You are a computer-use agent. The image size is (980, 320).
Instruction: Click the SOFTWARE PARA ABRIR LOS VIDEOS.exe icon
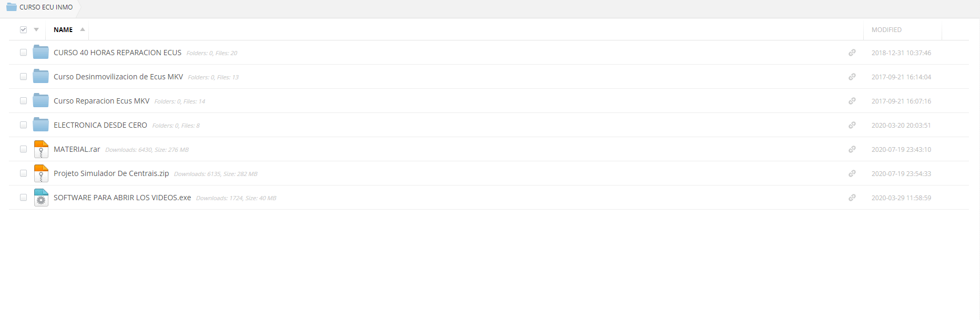tap(41, 198)
